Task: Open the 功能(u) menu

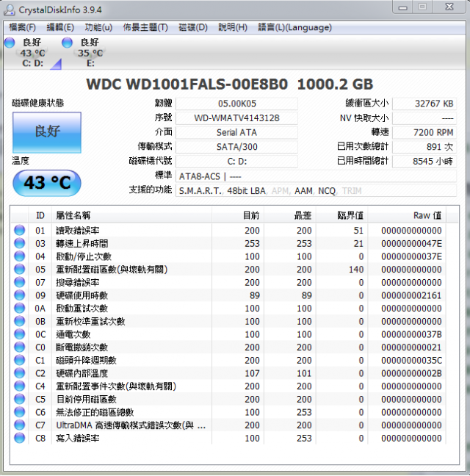Action: pyautogui.click(x=98, y=27)
